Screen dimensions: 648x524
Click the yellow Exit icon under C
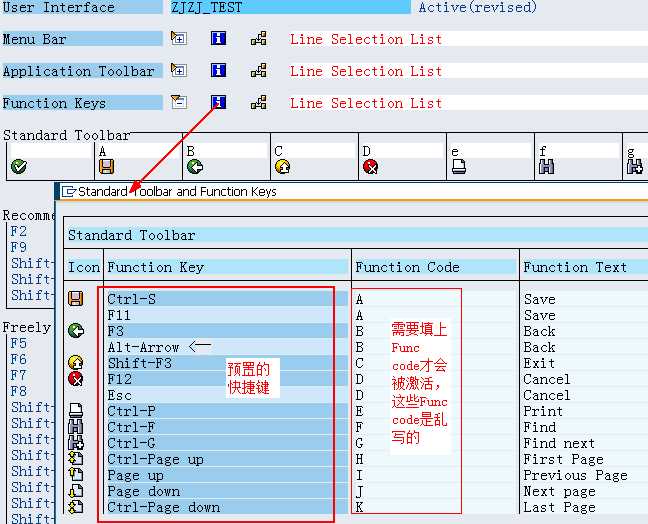pyautogui.click(x=282, y=167)
